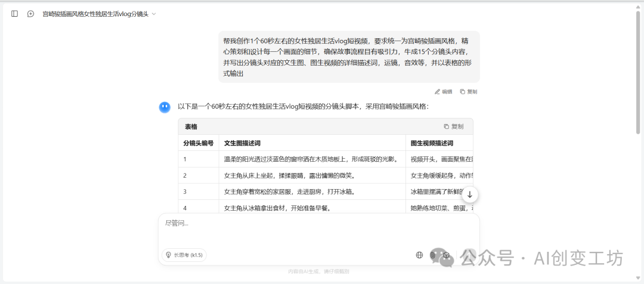644x284 pixels.
Task: Expand the conversation title dropdown chevron
Action: 154,14
